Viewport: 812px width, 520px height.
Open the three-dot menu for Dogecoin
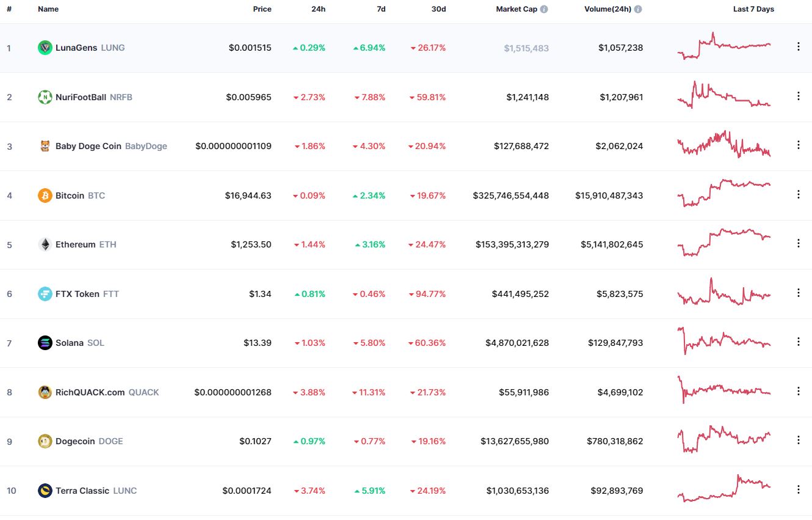[798, 440]
